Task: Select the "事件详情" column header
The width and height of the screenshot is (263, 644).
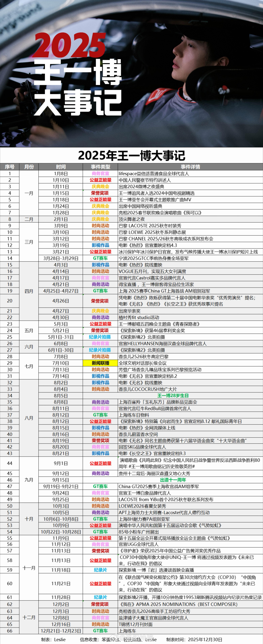Action: [x=190, y=167]
